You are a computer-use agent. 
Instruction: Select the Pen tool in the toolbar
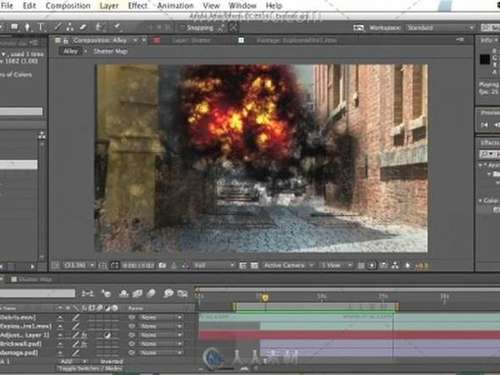coord(28,27)
